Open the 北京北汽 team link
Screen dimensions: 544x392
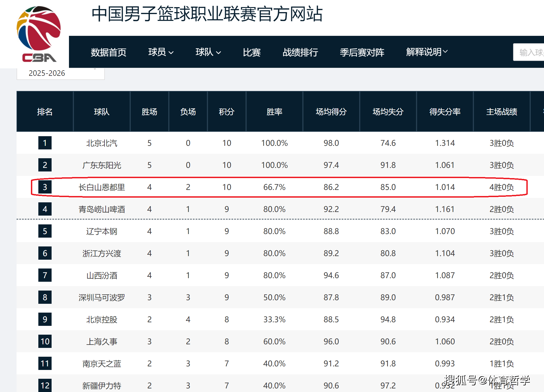(x=102, y=143)
